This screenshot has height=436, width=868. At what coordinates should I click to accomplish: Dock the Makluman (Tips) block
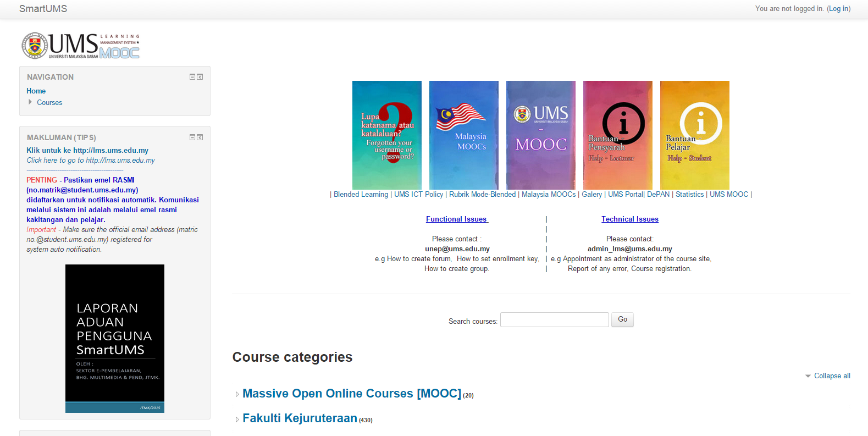(x=200, y=137)
